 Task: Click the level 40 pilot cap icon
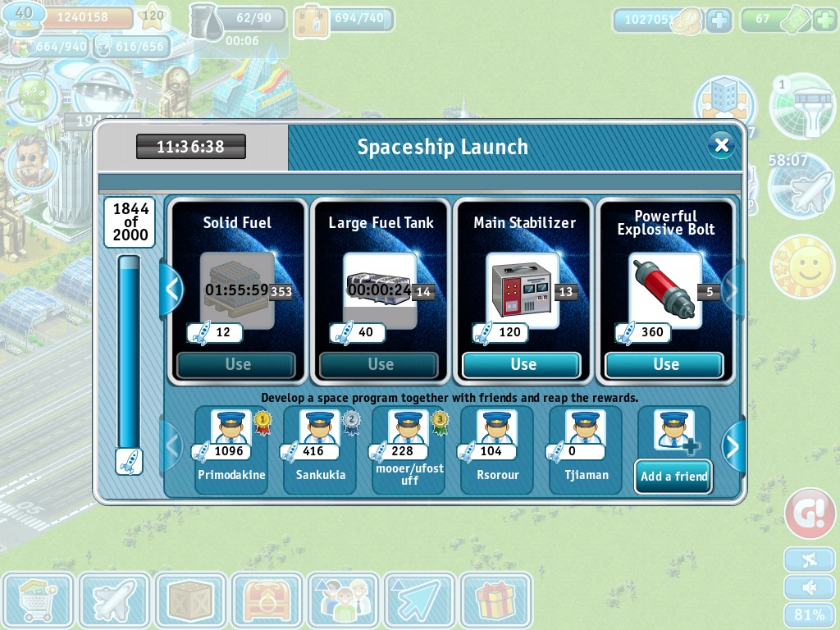pos(24,19)
